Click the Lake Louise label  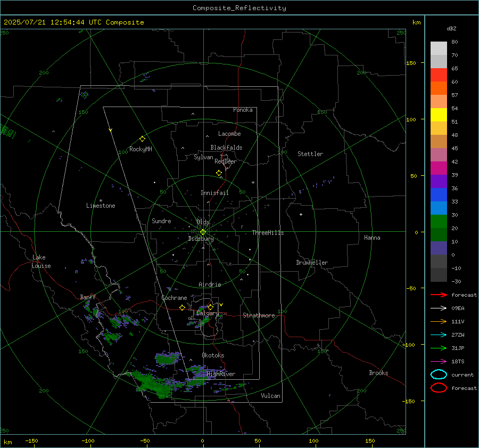[x=41, y=262]
